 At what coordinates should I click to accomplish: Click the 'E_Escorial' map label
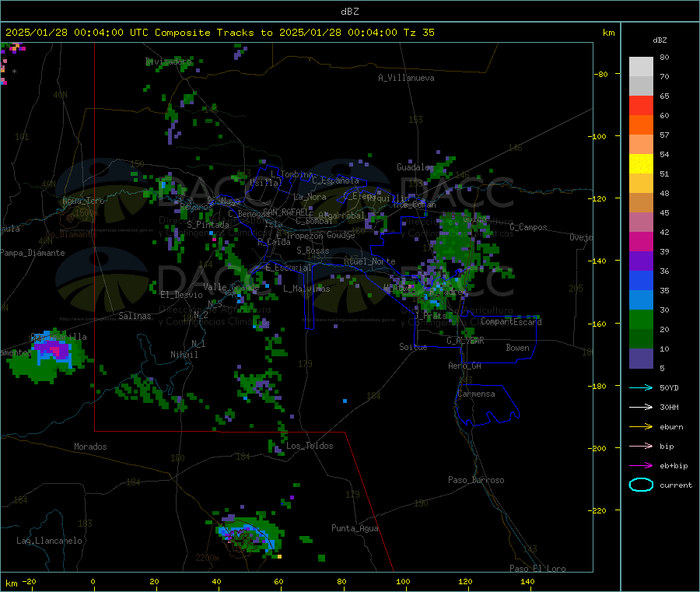pos(289,268)
